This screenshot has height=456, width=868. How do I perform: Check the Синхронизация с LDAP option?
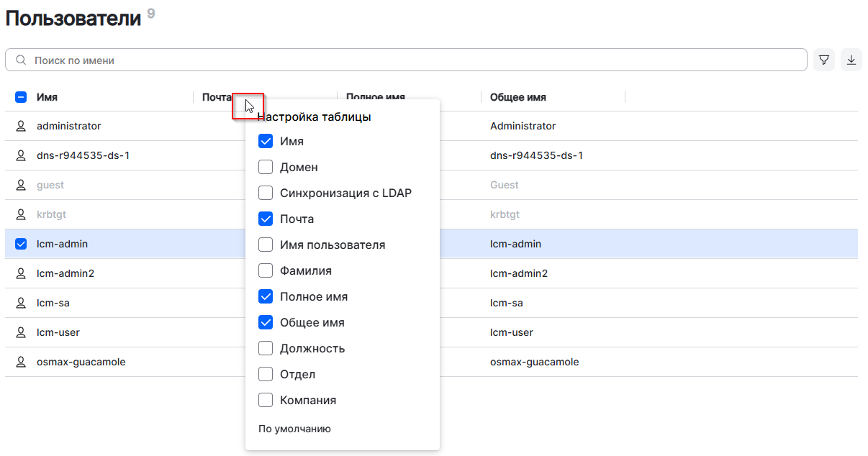266,193
